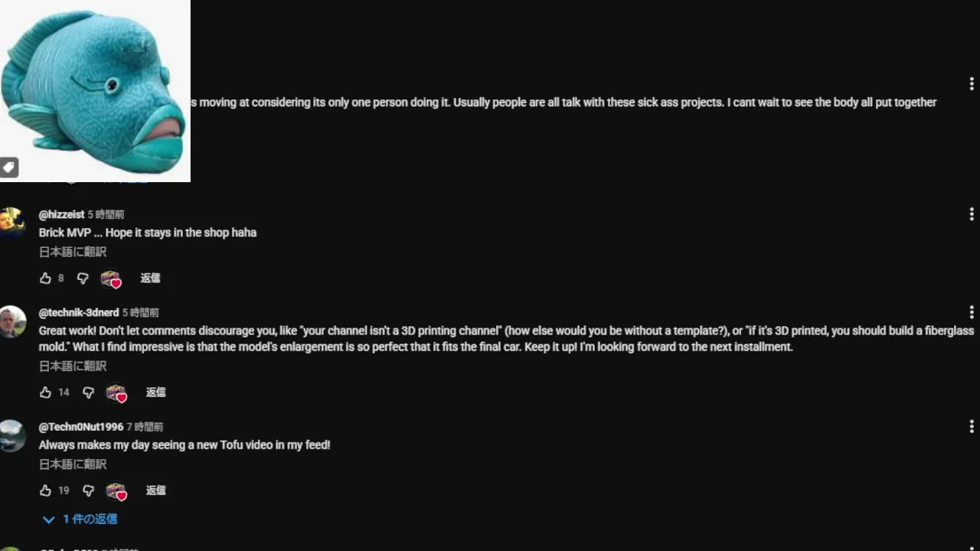Viewport: 980px width, 551px height.
Task: Open more options for @technik-3dnerd comment
Action: pos(971,312)
